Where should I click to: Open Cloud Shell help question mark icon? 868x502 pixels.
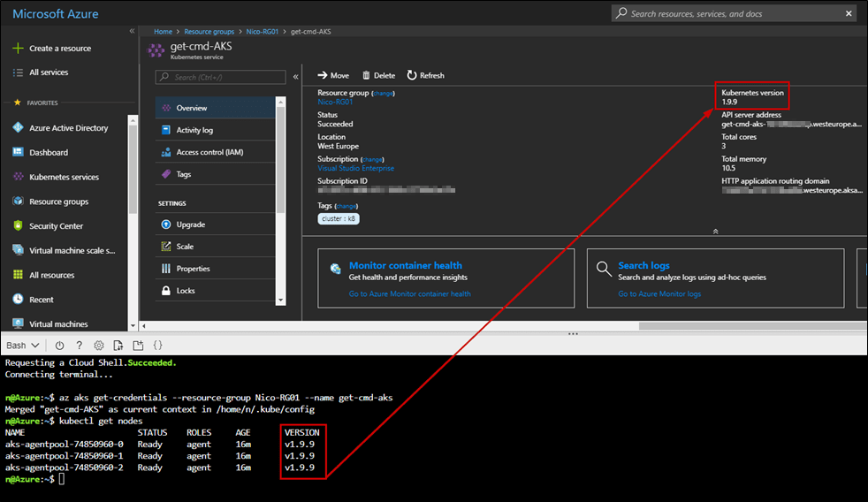(x=80, y=346)
